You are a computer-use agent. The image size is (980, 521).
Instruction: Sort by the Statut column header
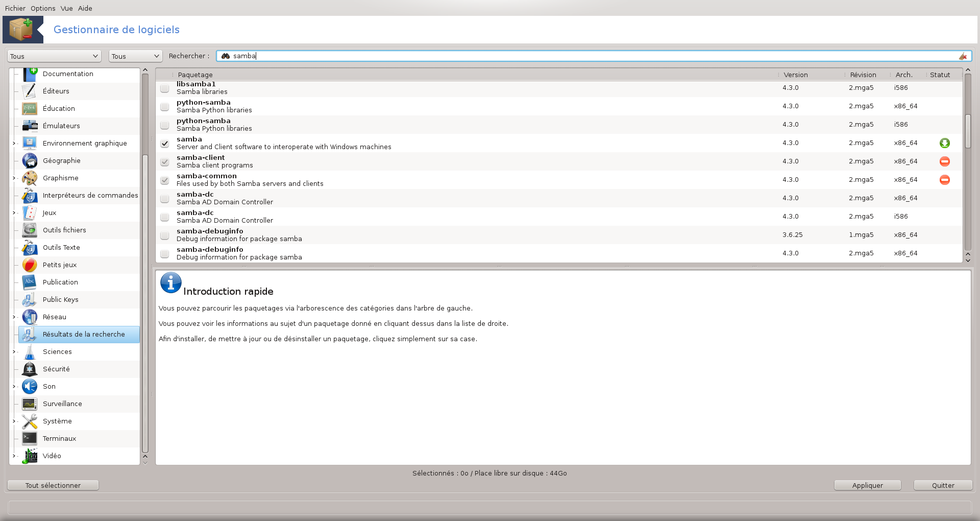(940, 75)
